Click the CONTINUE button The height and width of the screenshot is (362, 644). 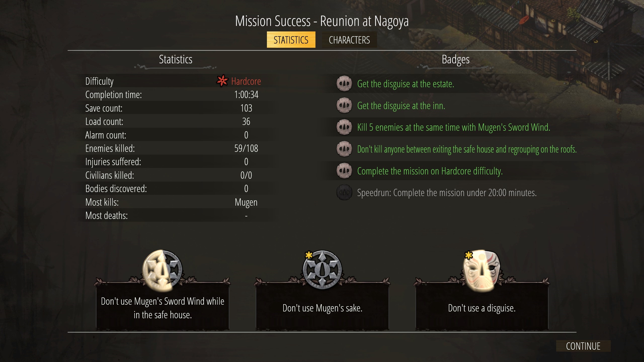pyautogui.click(x=583, y=346)
